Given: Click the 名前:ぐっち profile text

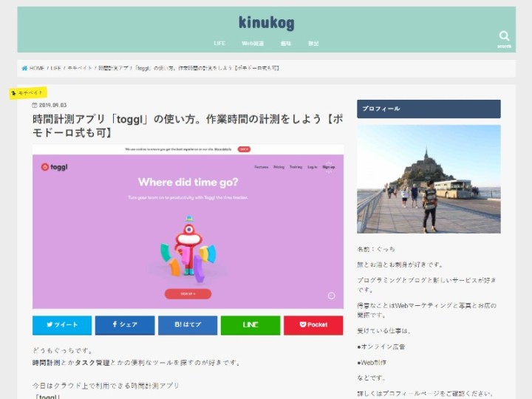Looking at the screenshot, I should 376,250.
